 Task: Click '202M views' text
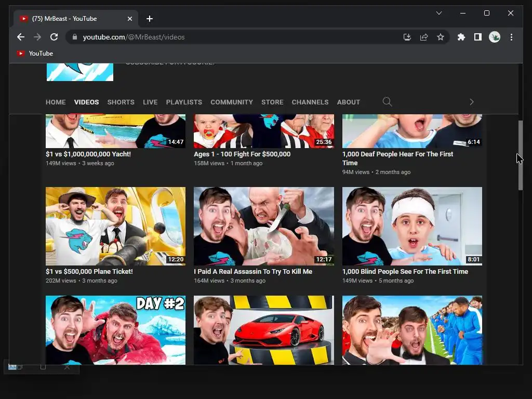point(61,281)
